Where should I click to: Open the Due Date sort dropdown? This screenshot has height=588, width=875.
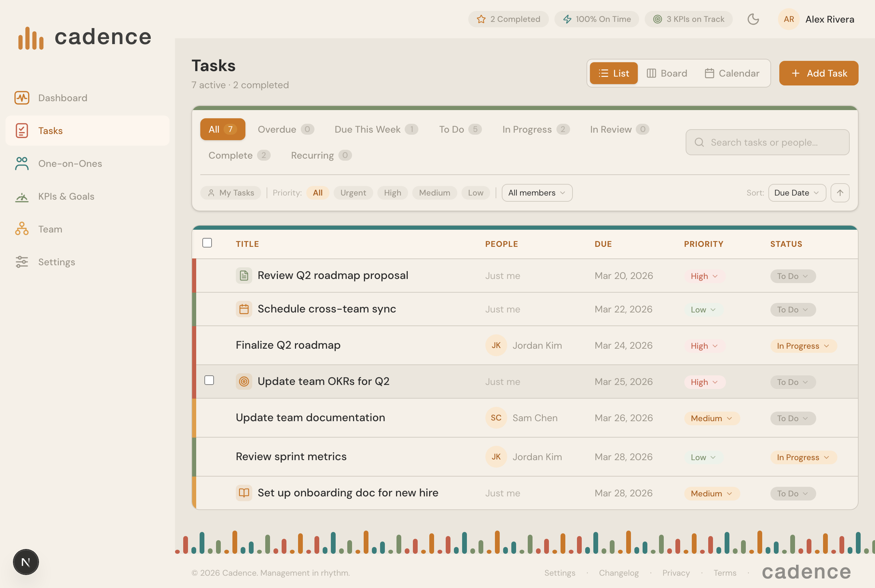click(x=797, y=193)
